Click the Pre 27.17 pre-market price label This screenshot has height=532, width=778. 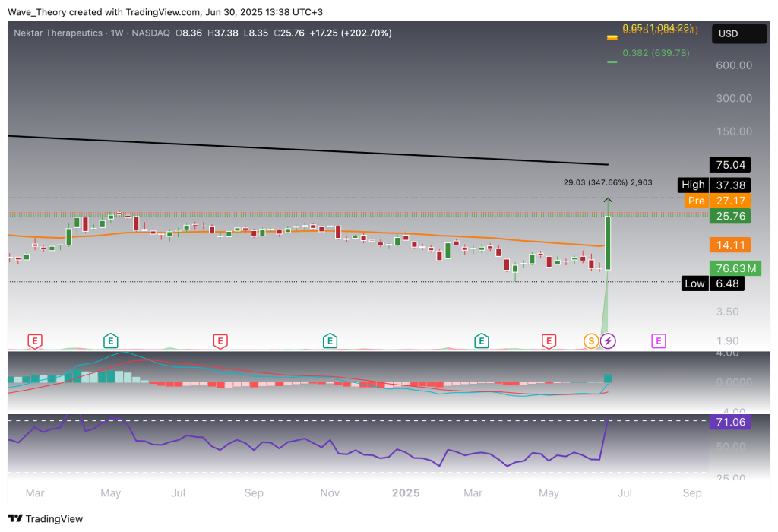[717, 201]
